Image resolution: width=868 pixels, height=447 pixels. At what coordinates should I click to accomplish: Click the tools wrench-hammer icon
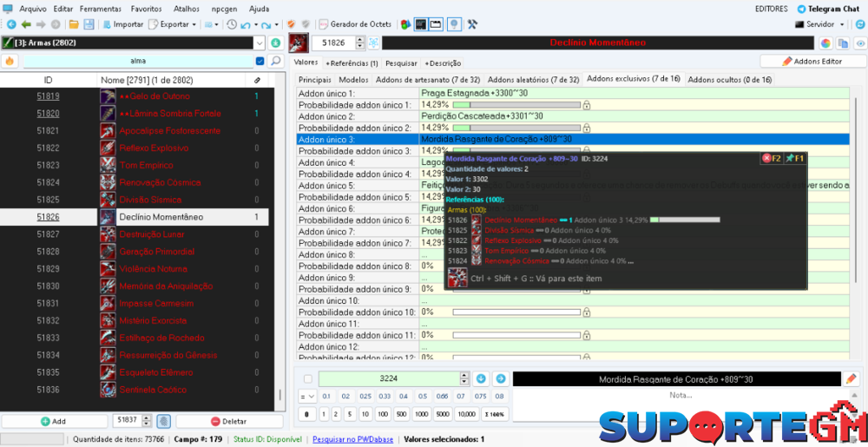coord(473,24)
